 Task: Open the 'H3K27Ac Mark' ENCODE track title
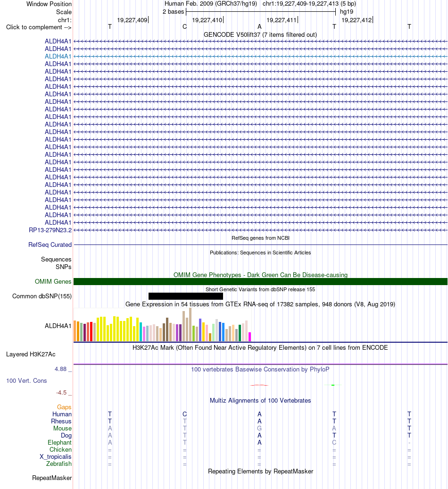(x=260, y=347)
